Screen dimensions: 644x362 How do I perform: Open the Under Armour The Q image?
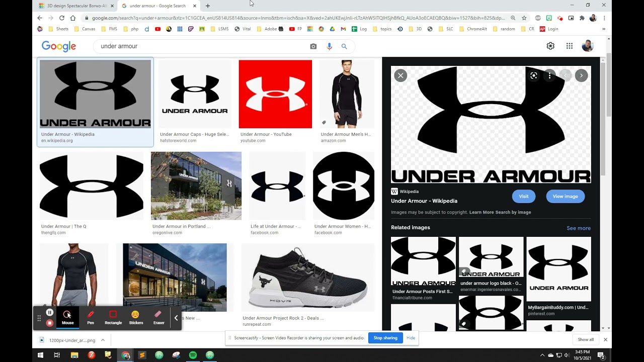[92, 186]
